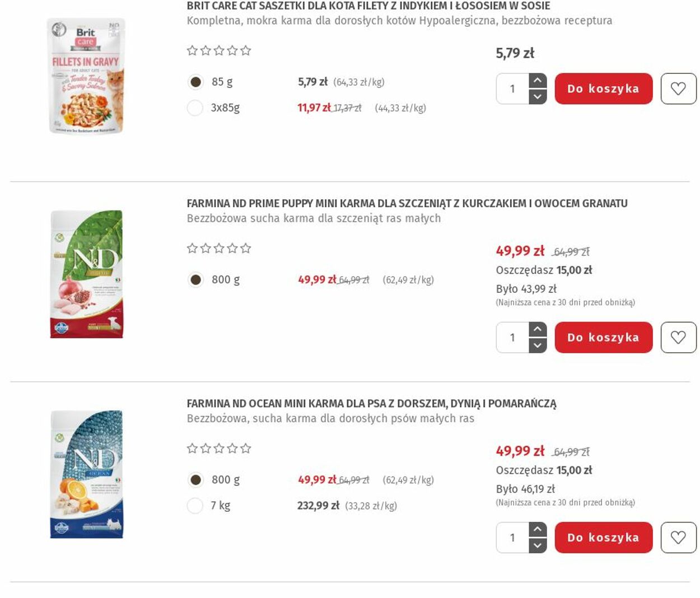Increase Brit Care quantity with up arrow
700x598 pixels.
tap(538, 81)
